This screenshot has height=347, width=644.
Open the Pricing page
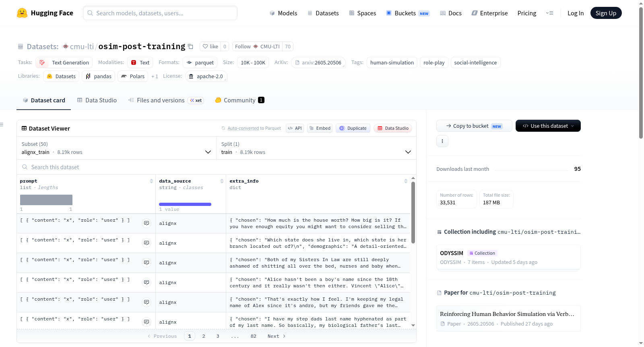[x=527, y=13]
